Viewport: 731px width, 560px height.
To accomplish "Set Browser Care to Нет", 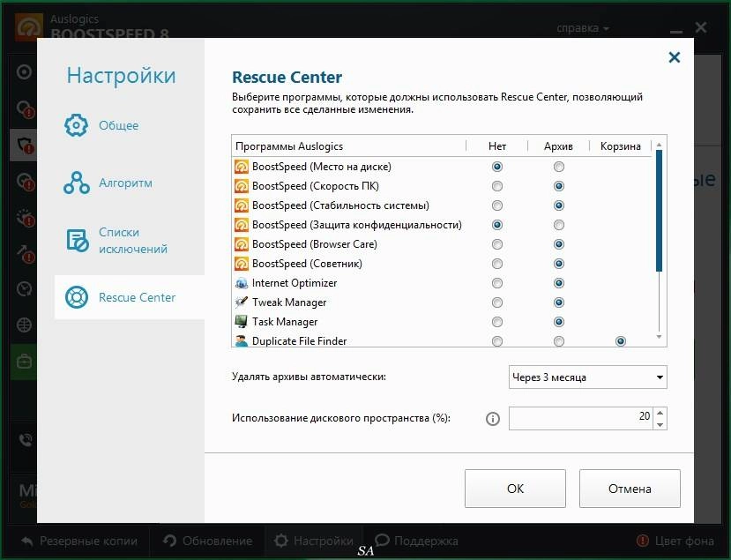I will (x=497, y=244).
